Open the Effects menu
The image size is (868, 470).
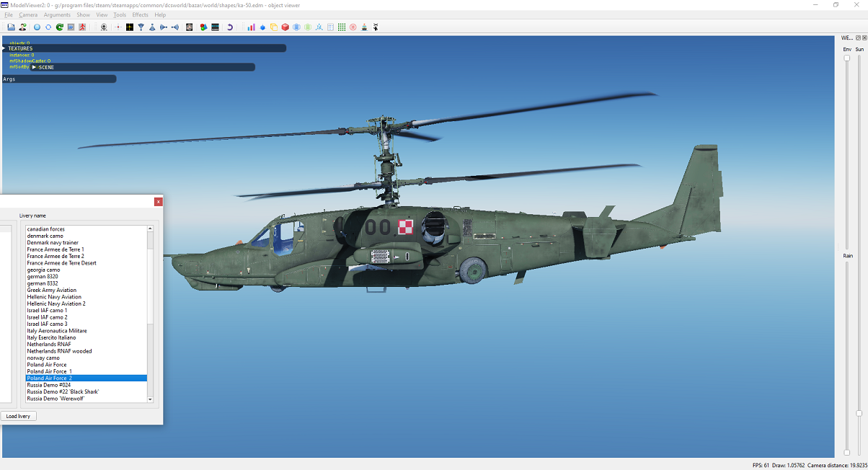tap(140, 14)
